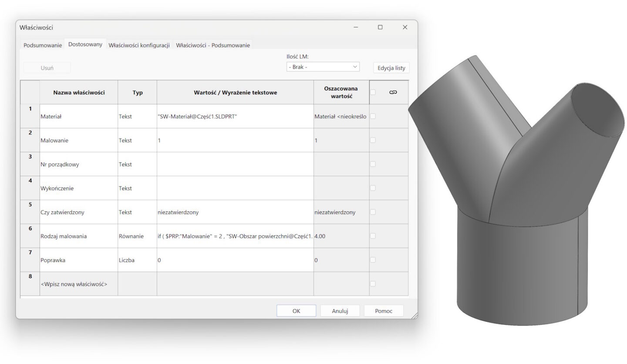Open the Ilość LM dropdown showing Brak

click(x=322, y=67)
